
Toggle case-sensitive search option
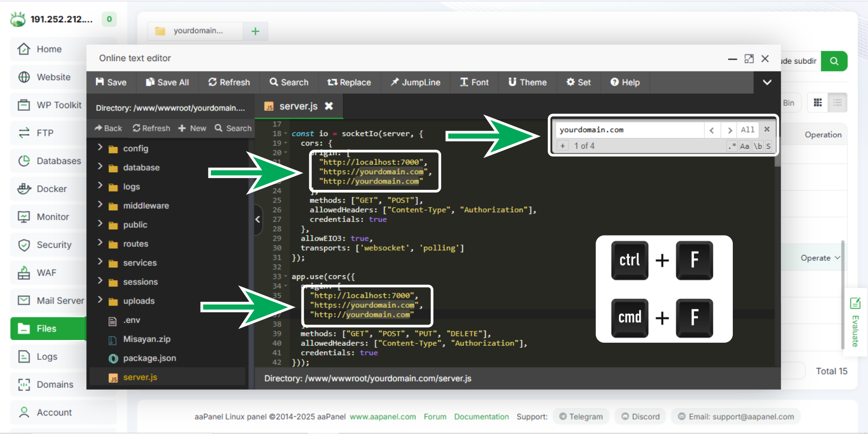(x=745, y=146)
